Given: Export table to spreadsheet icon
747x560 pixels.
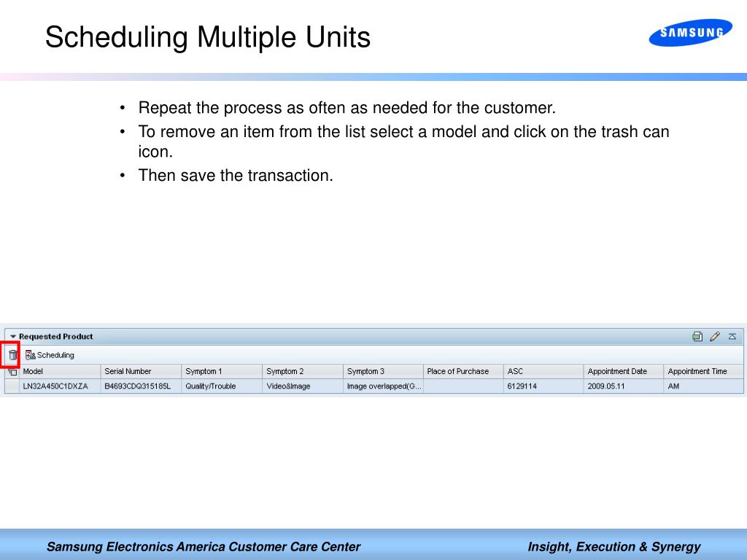Looking at the screenshot, I should (697, 337).
